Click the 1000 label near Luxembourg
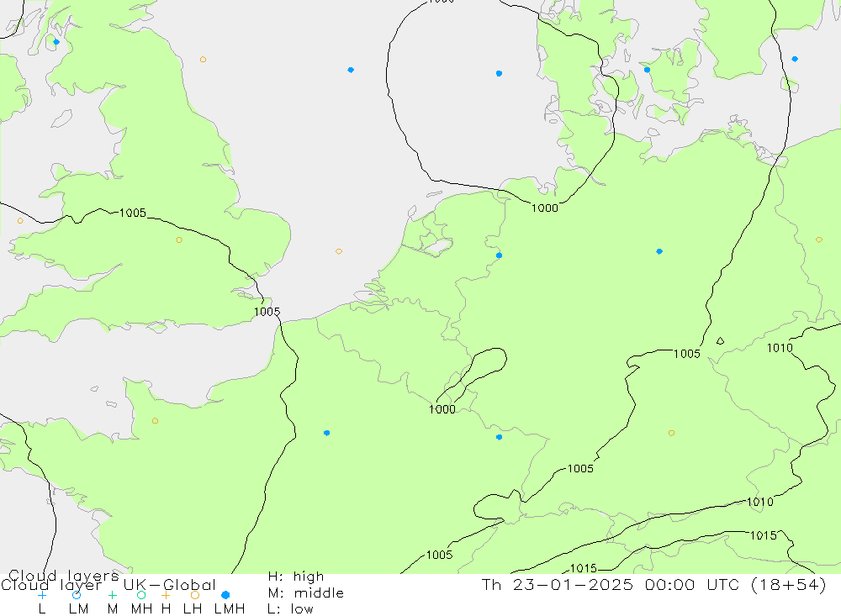 point(442,409)
